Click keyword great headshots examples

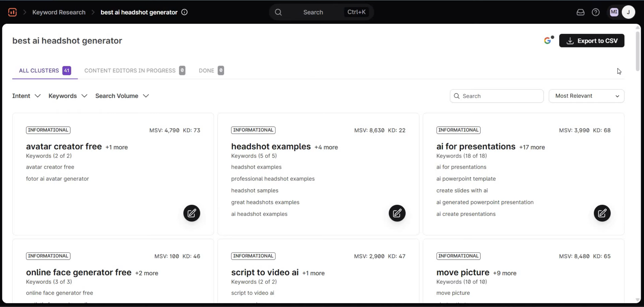point(265,202)
